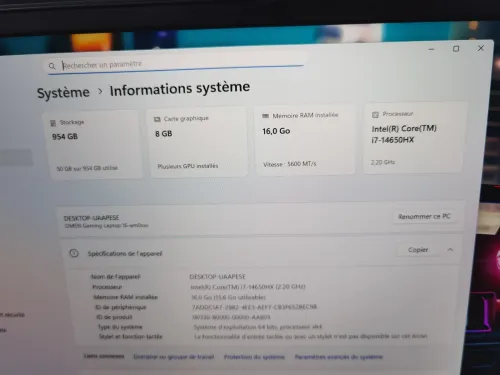Select the processor value "i7-14650HX (2.20 GHz)"
This screenshot has height=375, width=500.
click(248, 287)
